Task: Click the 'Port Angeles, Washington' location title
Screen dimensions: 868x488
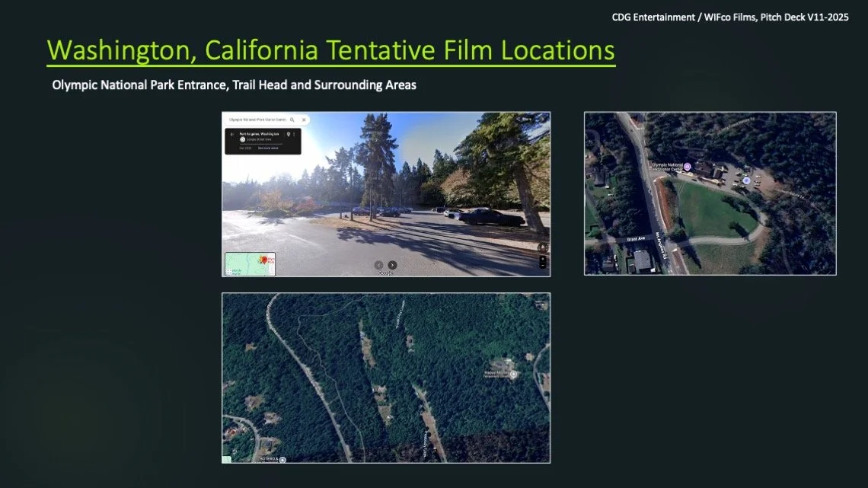Action: click(259, 134)
